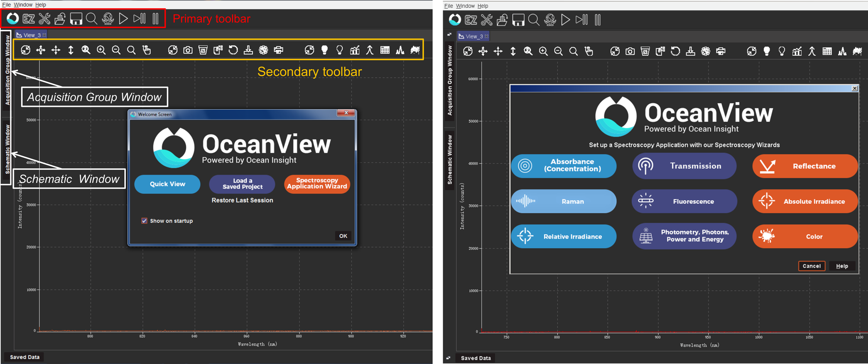Choose Photometry, Photons, Power and Energy wizard

pyautogui.click(x=684, y=236)
